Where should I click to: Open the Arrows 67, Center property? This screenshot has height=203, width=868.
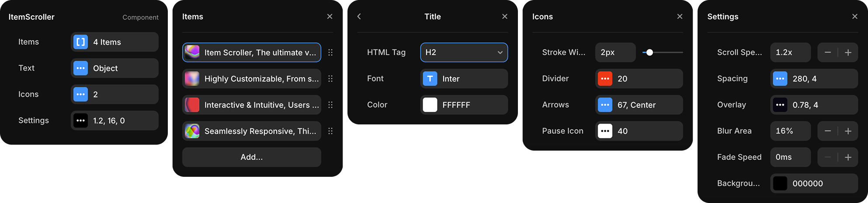[x=639, y=105]
